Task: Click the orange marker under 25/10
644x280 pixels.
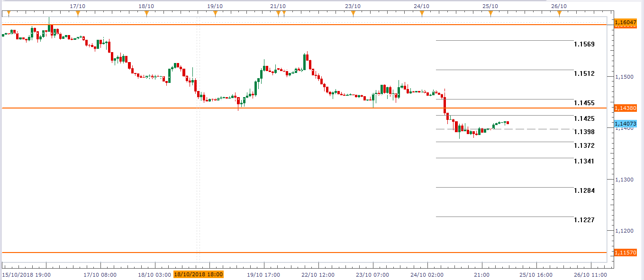Action: [490, 13]
